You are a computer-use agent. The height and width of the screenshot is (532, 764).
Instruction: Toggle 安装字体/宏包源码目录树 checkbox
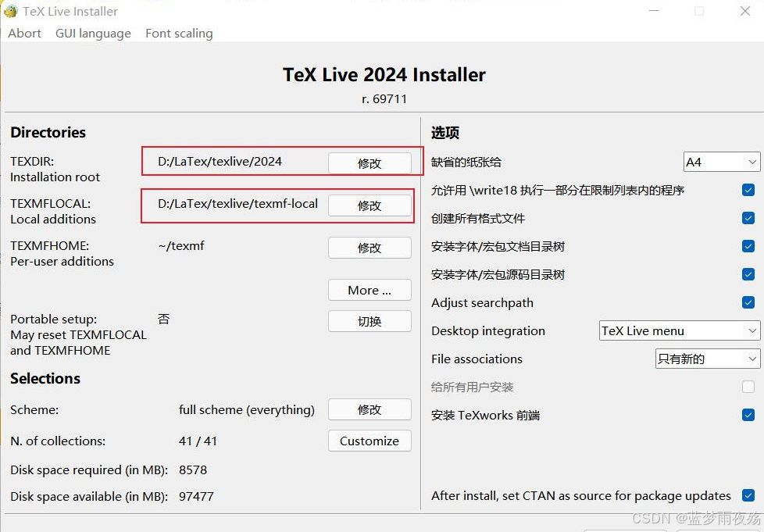pyautogui.click(x=748, y=274)
